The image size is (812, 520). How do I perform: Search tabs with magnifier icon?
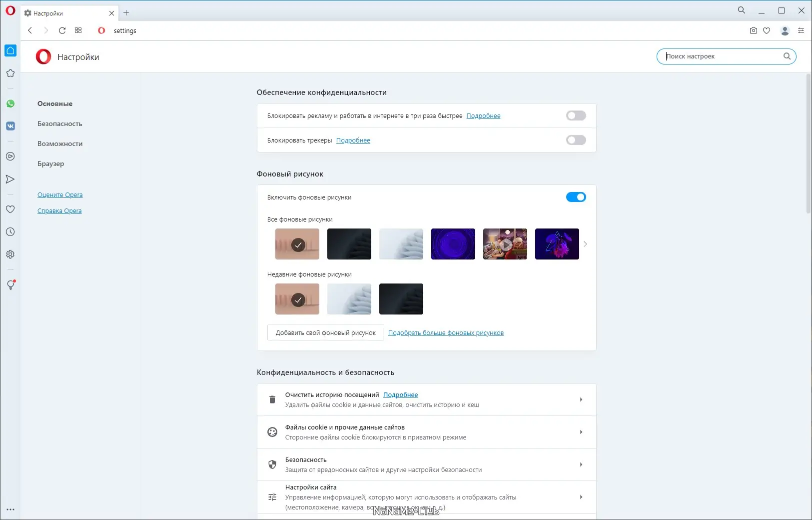742,10
